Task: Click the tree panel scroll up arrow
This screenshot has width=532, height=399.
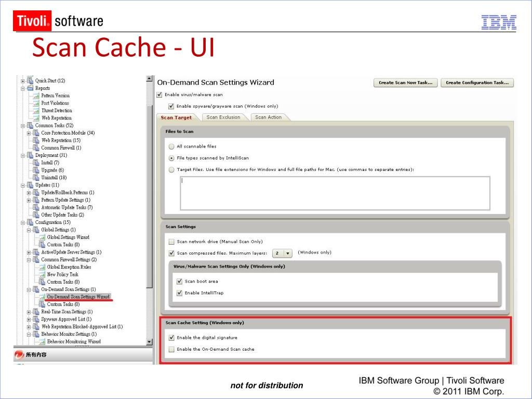Action: [149, 79]
